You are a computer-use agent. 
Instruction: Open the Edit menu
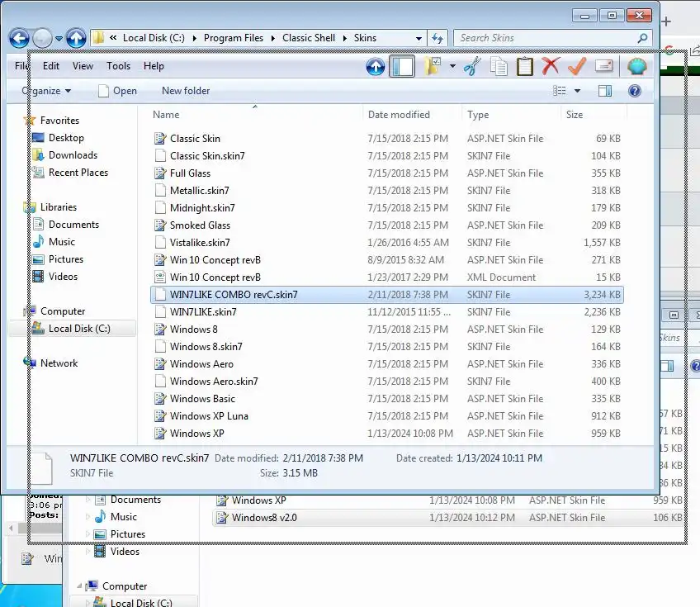[x=51, y=66]
